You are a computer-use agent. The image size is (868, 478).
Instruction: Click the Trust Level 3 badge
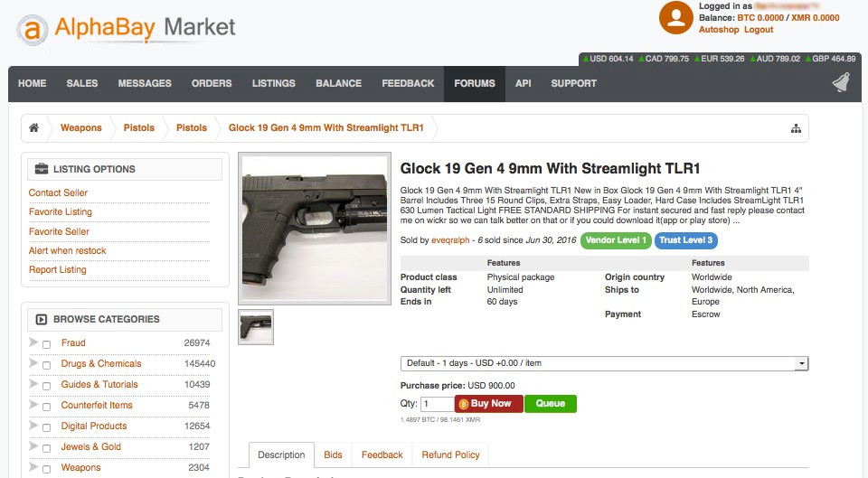point(686,240)
